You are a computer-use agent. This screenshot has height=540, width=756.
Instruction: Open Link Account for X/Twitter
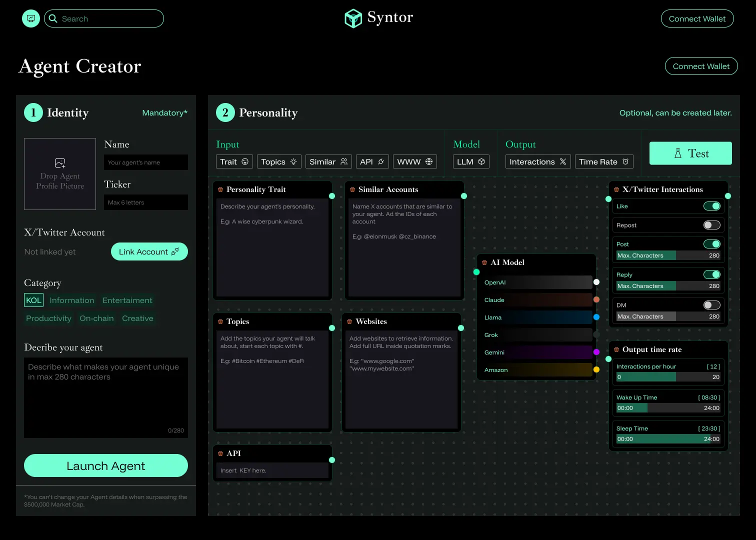[x=149, y=251]
